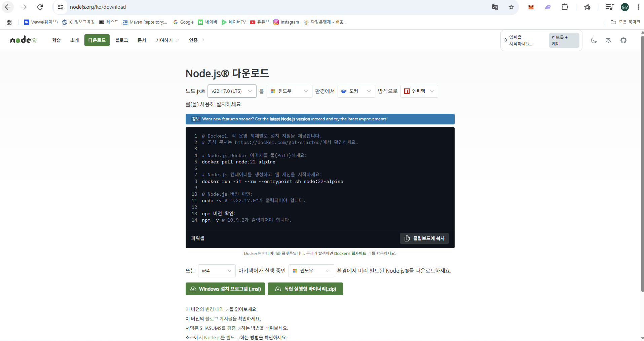Viewport: 644px width, 341px height.
Task: Bookmark this page with the star icon
Action: pos(511,7)
